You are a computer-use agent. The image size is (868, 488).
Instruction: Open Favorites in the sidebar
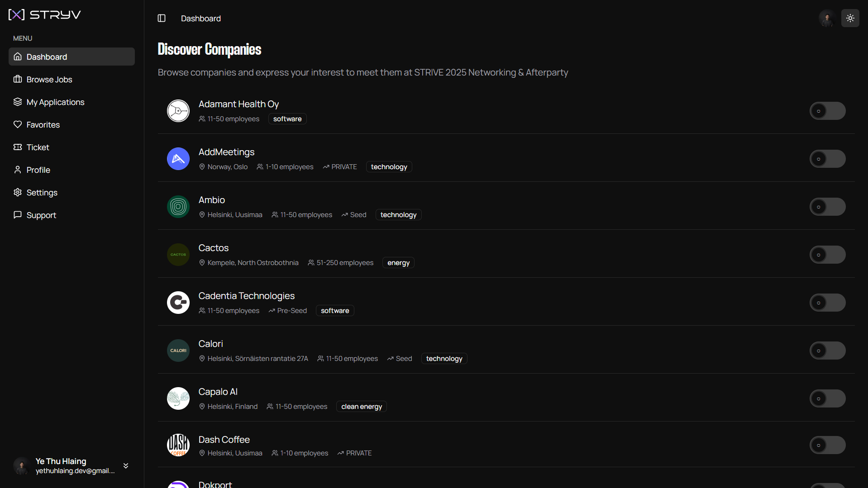click(72, 124)
